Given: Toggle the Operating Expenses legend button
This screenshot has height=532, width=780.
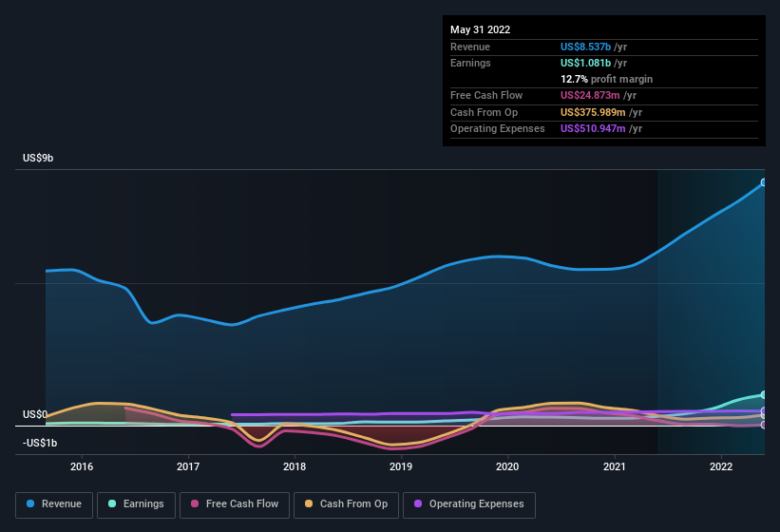Looking at the screenshot, I should coord(468,504).
